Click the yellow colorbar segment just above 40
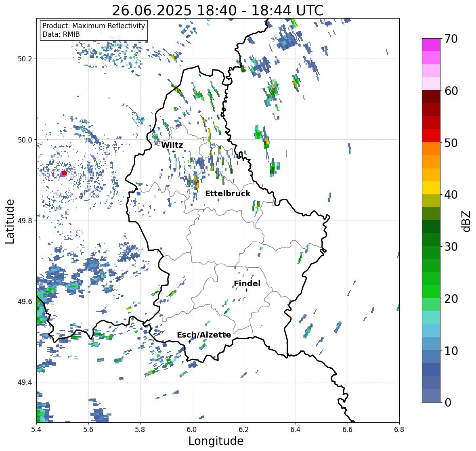 431,188
